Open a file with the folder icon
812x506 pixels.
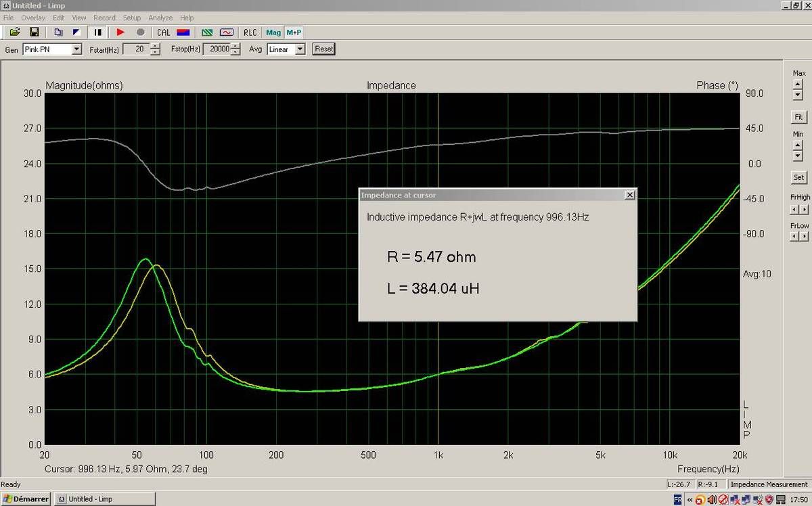[x=15, y=32]
